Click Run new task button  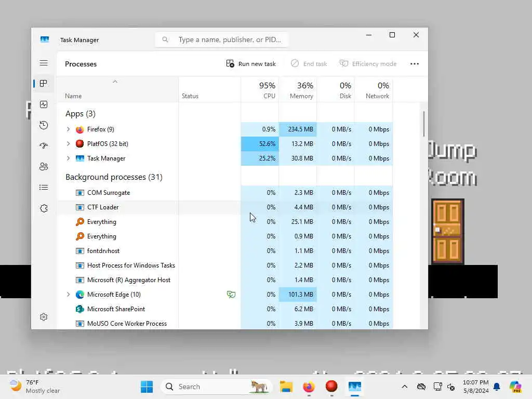(251, 64)
